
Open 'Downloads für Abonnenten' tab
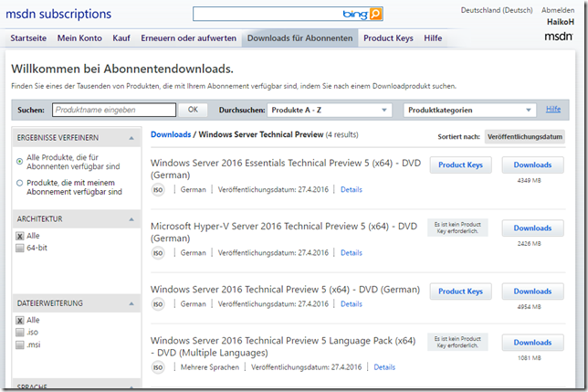300,38
